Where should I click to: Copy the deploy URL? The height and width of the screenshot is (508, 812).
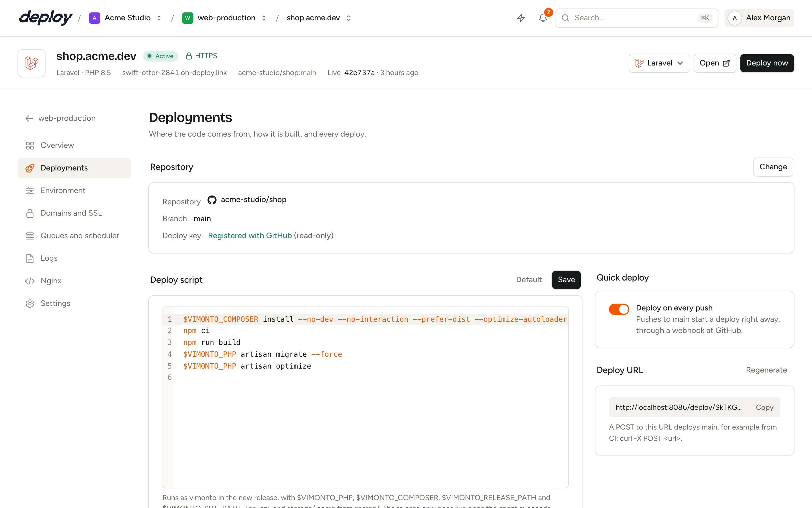coord(764,407)
